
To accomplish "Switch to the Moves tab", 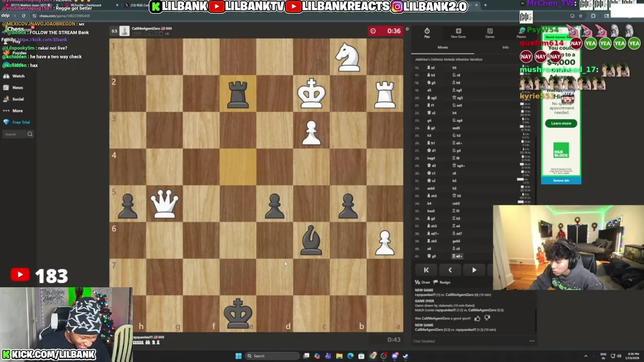I will click(443, 47).
